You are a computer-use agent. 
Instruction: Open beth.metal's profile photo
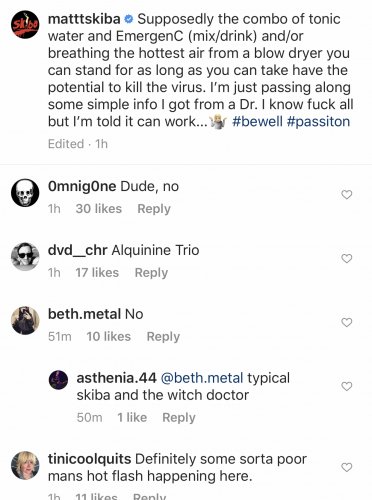25,320
